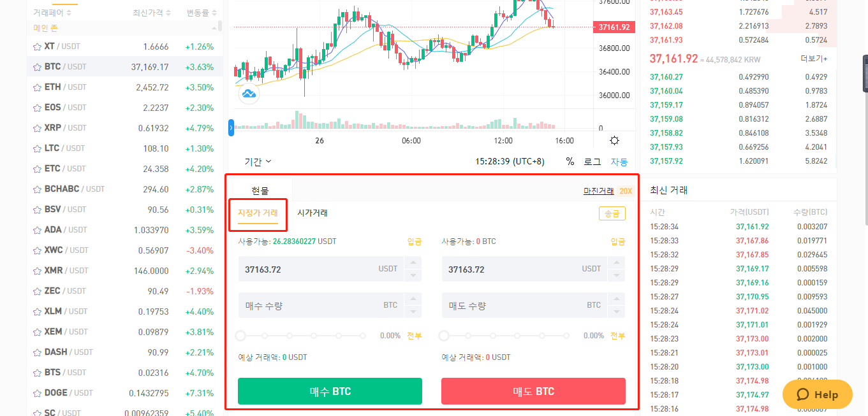Open 더보기+ for more order book
This screenshot has height=416, width=868.
pos(814,59)
